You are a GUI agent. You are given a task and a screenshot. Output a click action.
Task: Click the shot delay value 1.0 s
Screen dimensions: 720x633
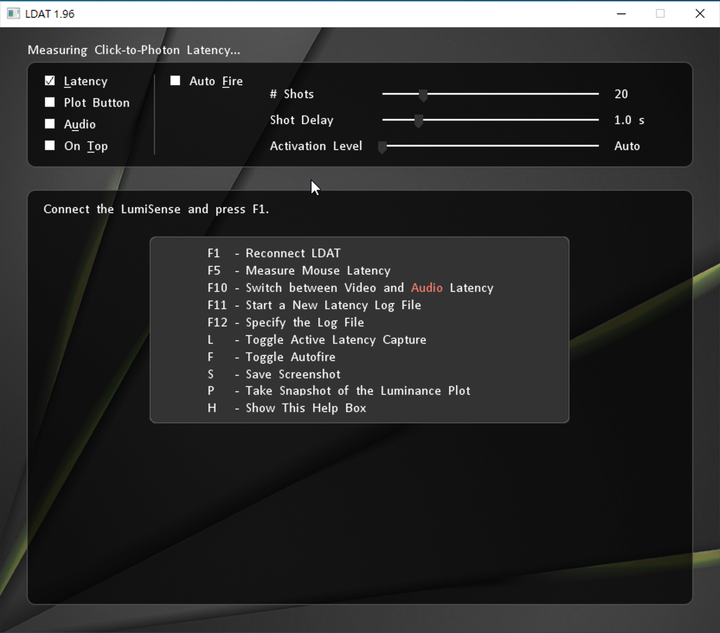pyautogui.click(x=629, y=120)
